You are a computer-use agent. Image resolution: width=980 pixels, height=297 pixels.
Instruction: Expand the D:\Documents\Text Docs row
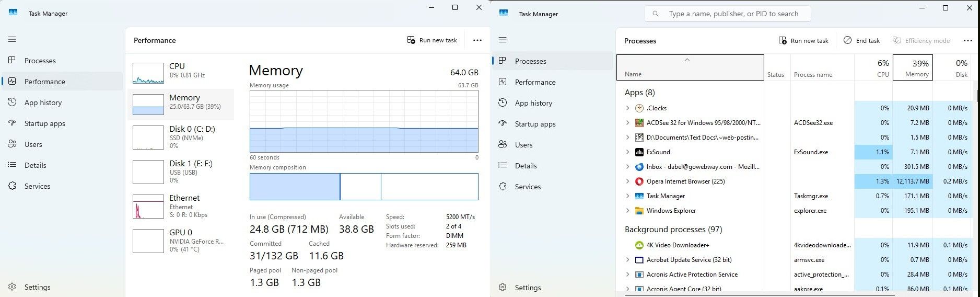click(x=627, y=138)
